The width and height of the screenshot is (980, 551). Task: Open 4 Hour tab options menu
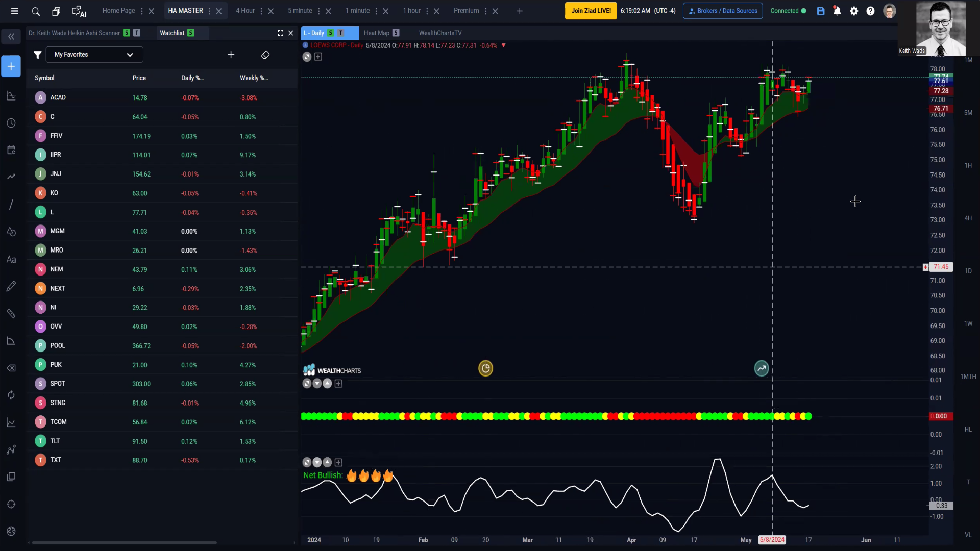(261, 11)
